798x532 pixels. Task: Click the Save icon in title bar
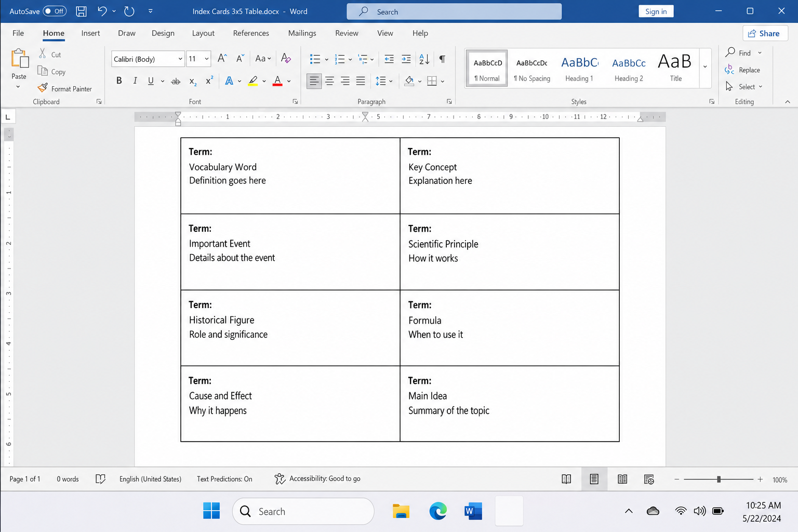point(81,11)
